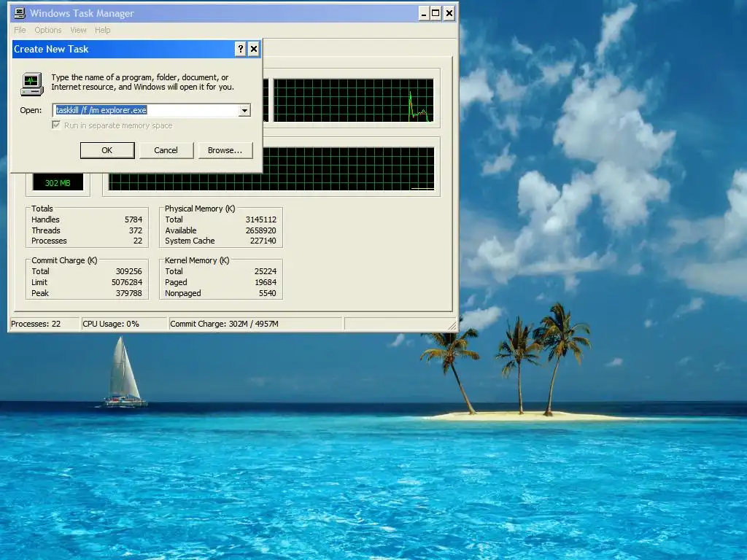Viewport: 747px width, 560px height.
Task: Click the Run computer icon in dialog
Action: coord(32,84)
